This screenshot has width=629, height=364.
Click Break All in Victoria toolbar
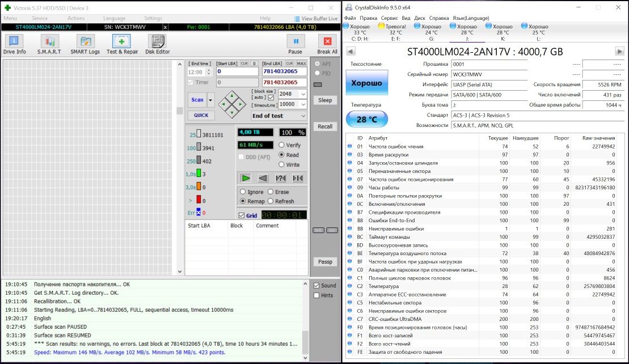pyautogui.click(x=327, y=44)
